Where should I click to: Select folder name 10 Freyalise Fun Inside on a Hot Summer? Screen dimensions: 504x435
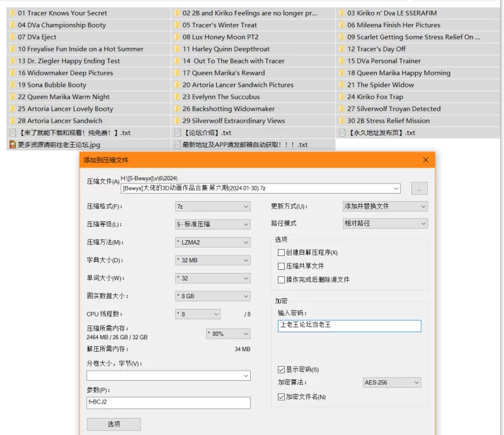point(81,49)
